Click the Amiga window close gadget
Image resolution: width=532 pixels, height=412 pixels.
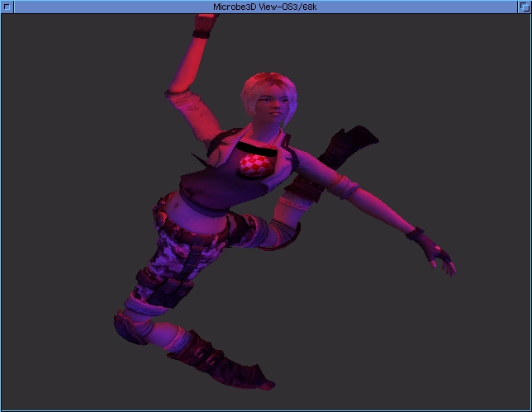(x=7, y=7)
